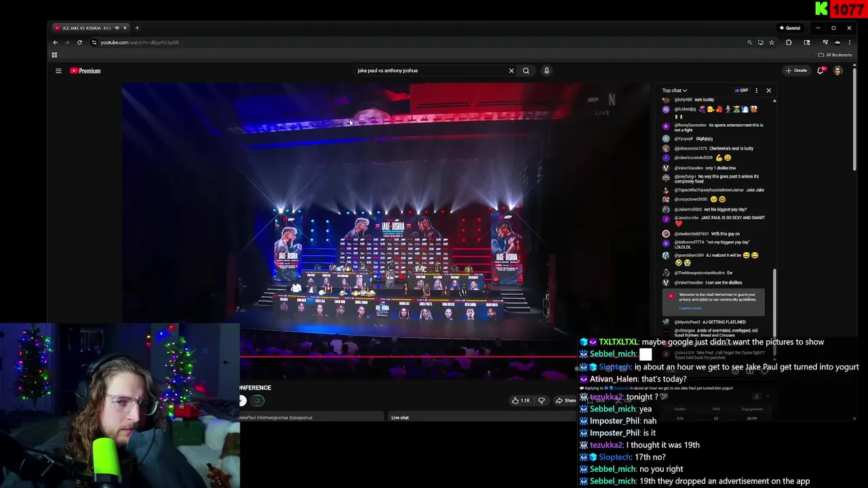Open YouTube notifications bell
Screen dimensions: 868x488
point(821,70)
